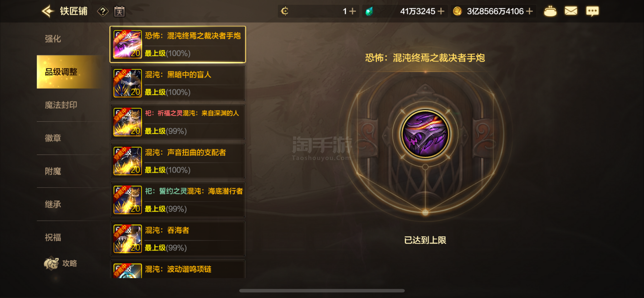
Task: Open the 附魔 section
Action: (x=53, y=171)
